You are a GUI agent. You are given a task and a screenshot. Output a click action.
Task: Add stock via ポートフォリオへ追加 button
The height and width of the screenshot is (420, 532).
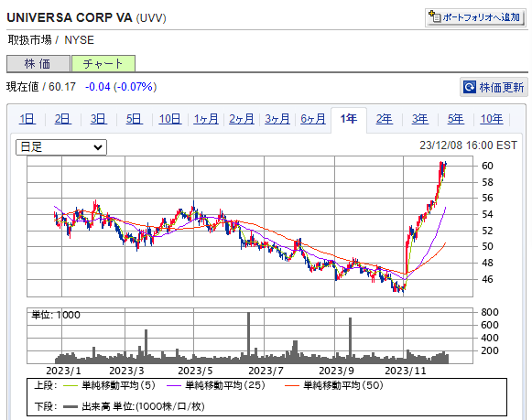tap(475, 17)
